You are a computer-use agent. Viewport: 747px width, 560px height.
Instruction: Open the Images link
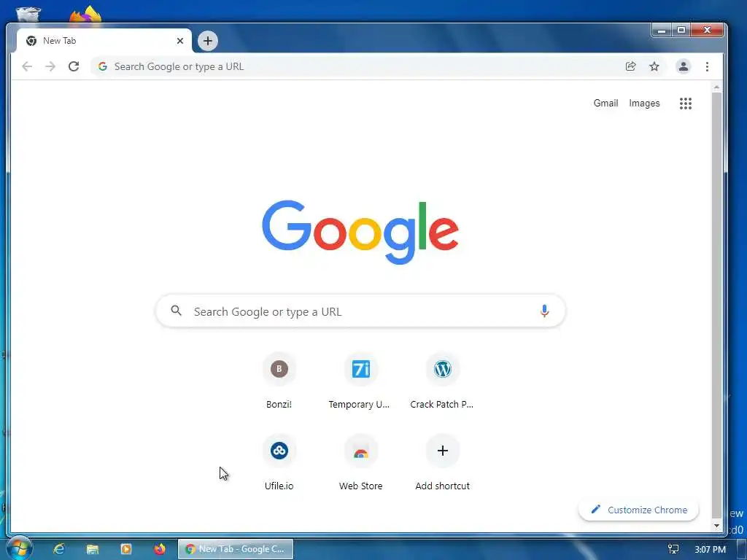[644, 104]
